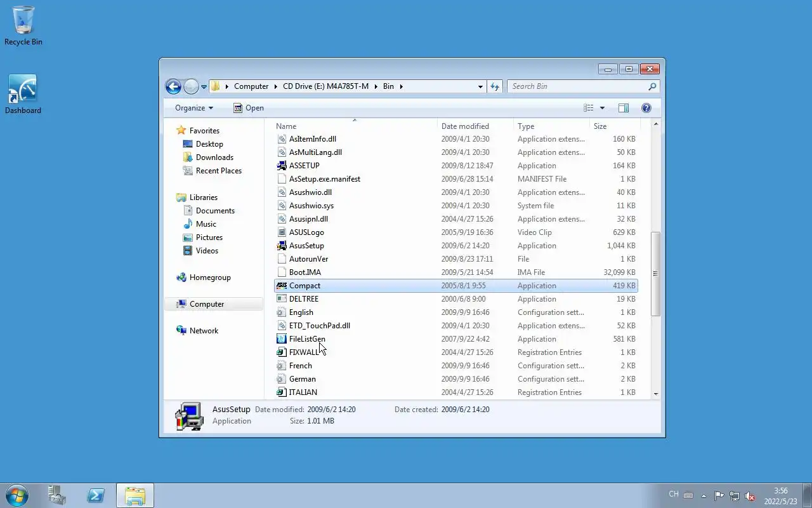Select the ASUSLogo video clip icon
The image size is (812, 508).
[282, 232]
